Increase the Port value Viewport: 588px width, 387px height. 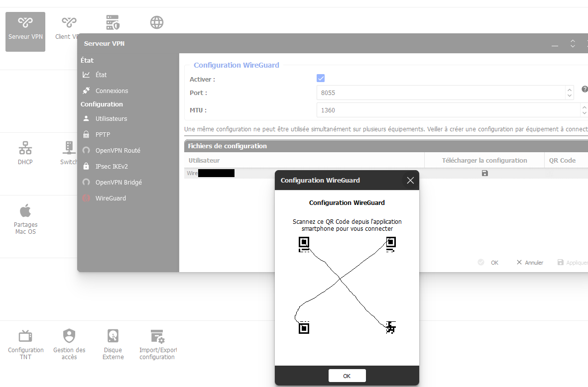click(x=570, y=90)
